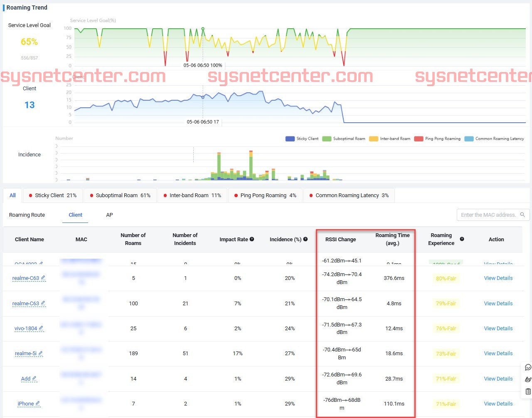Open View Details for Add client row

(x=498, y=378)
